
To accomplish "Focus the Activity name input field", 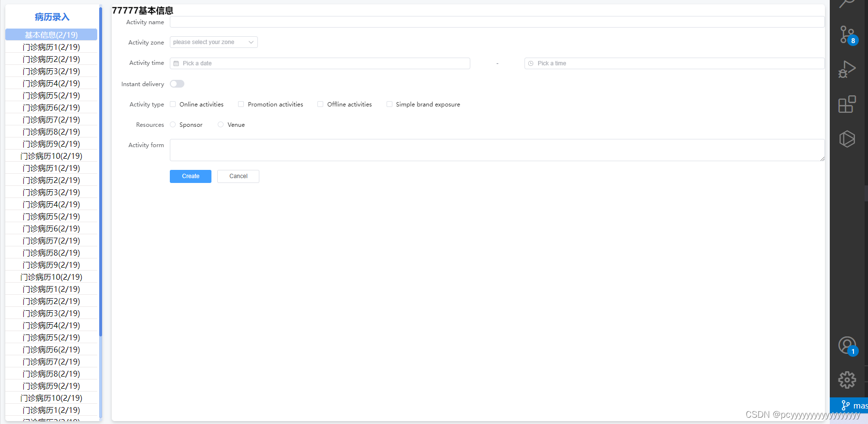I will (497, 22).
